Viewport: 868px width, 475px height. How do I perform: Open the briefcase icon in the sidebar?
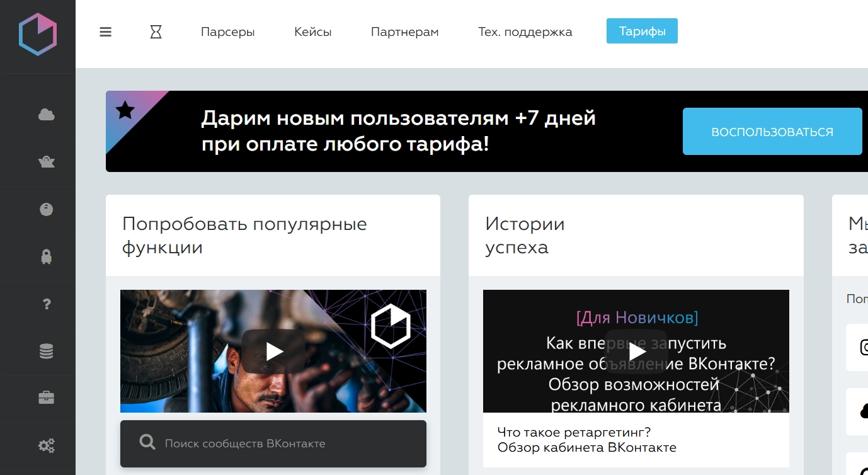point(46,398)
